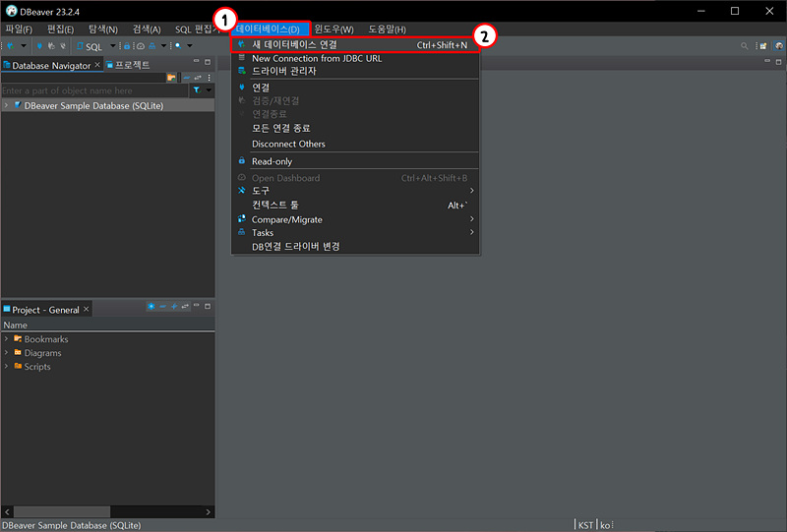
Task: Click the new folder icon in Navigator toolbar
Action: click(x=171, y=78)
